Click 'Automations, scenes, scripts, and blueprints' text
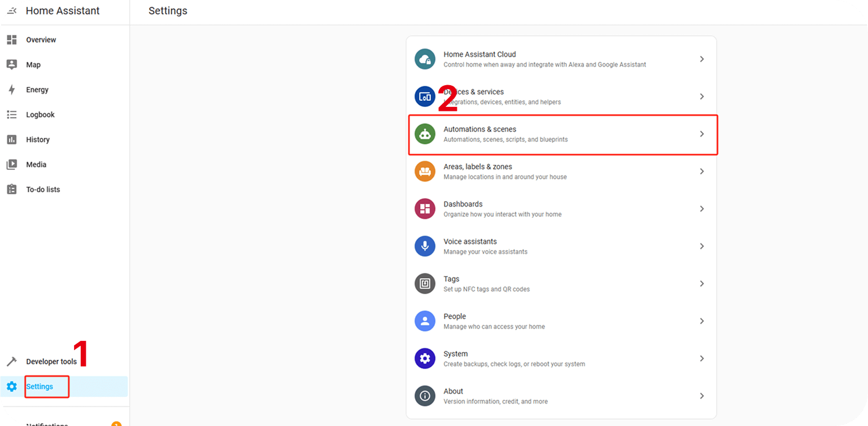 click(506, 140)
